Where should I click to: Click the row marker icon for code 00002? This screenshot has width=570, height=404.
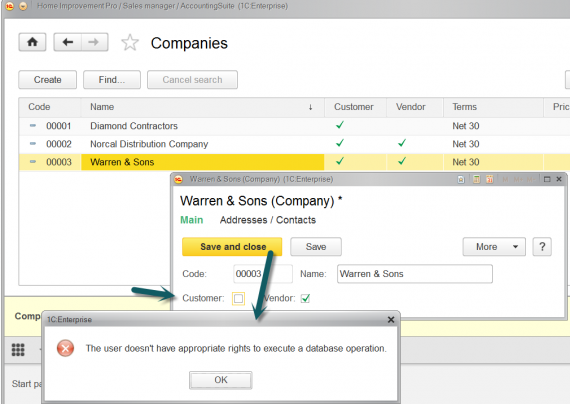pyautogui.click(x=33, y=144)
